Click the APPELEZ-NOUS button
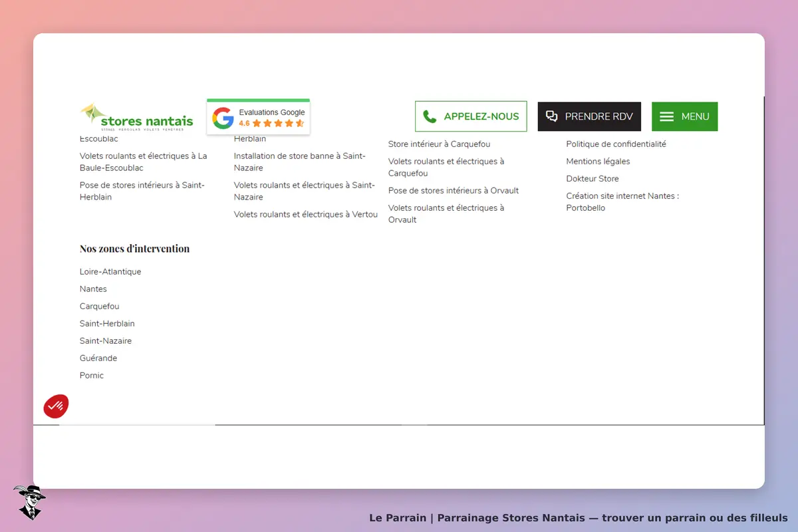798x532 pixels. [x=471, y=116]
